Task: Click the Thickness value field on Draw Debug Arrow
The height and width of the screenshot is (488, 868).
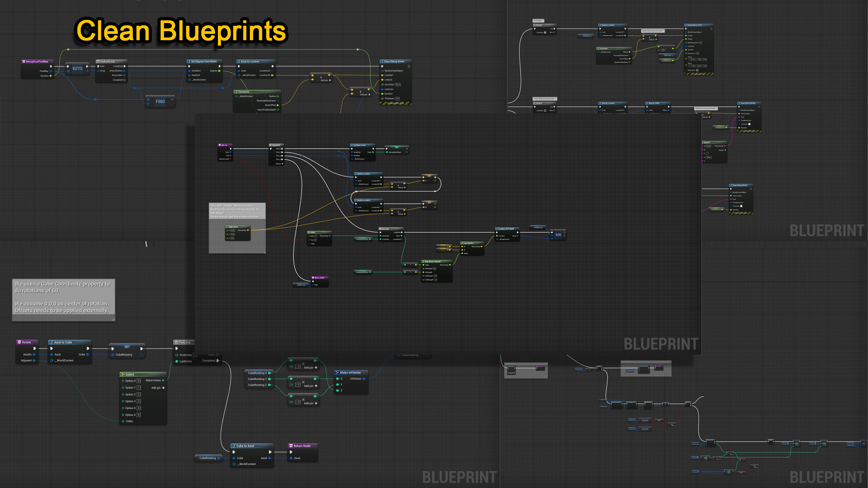Action: [x=397, y=99]
